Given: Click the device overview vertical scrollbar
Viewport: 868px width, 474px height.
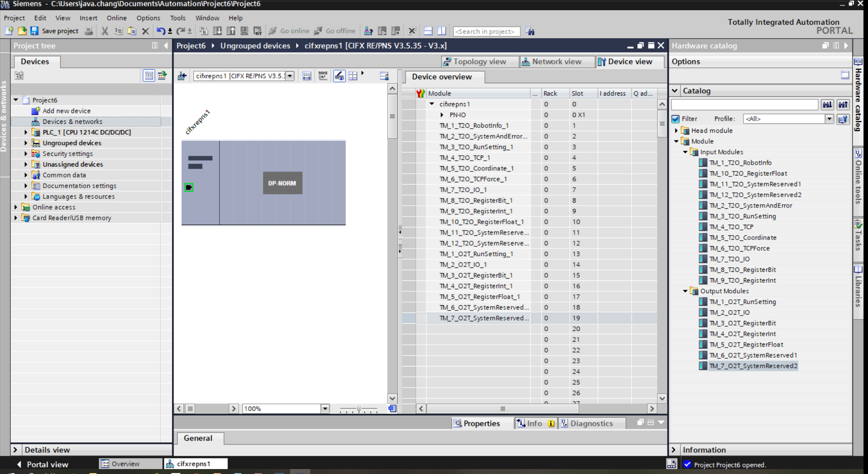Looking at the screenshot, I should (x=662, y=251).
